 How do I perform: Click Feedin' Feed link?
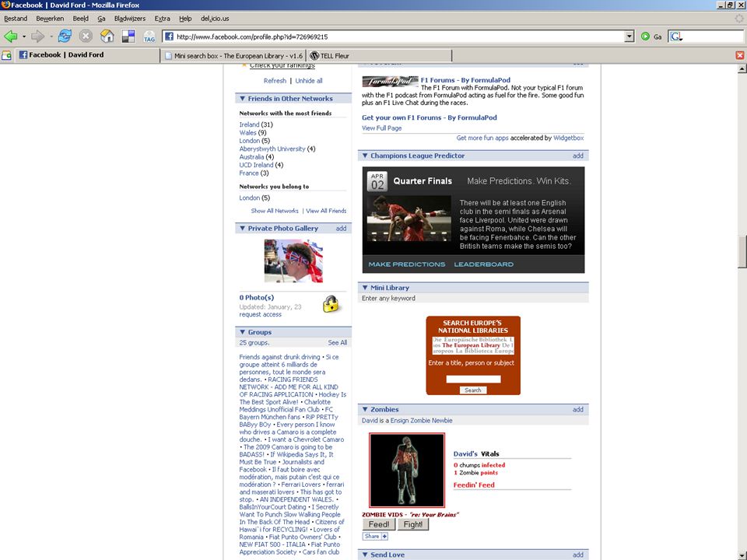pos(474,485)
